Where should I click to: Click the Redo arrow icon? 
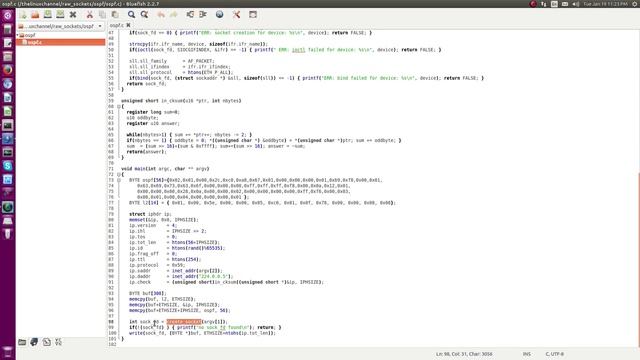[x=173, y=15]
